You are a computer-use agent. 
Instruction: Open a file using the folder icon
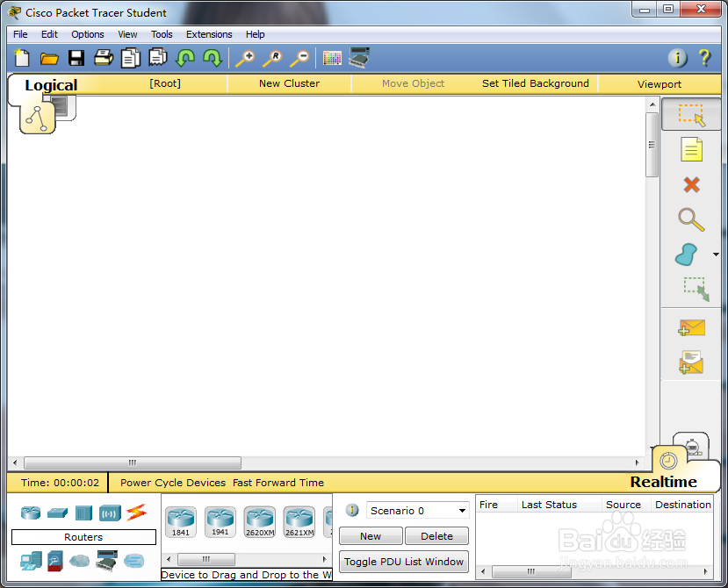49,59
